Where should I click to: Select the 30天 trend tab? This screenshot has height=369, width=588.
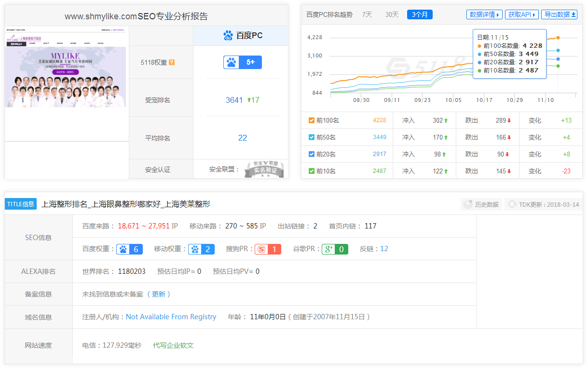(392, 14)
